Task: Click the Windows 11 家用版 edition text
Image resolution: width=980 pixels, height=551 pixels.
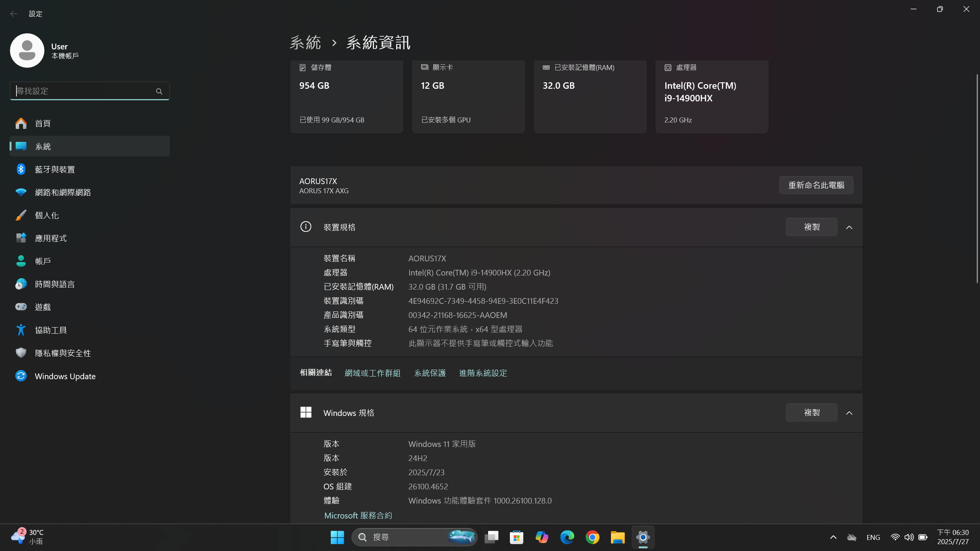Action: [442, 444]
